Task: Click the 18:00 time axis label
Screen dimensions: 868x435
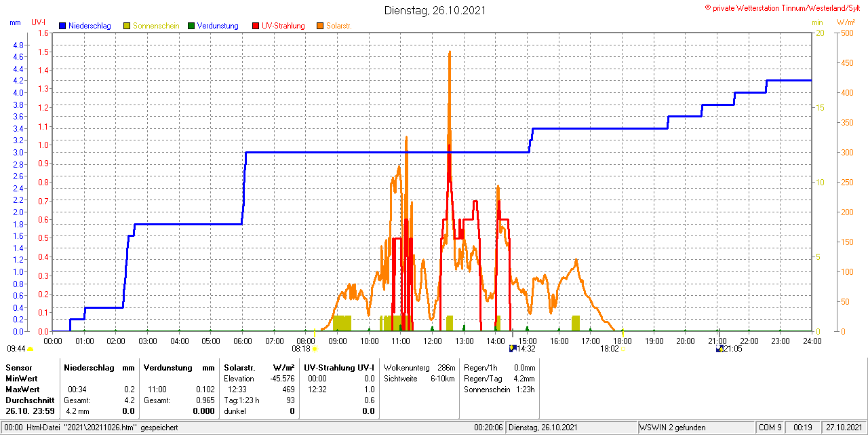Action: 622,340
